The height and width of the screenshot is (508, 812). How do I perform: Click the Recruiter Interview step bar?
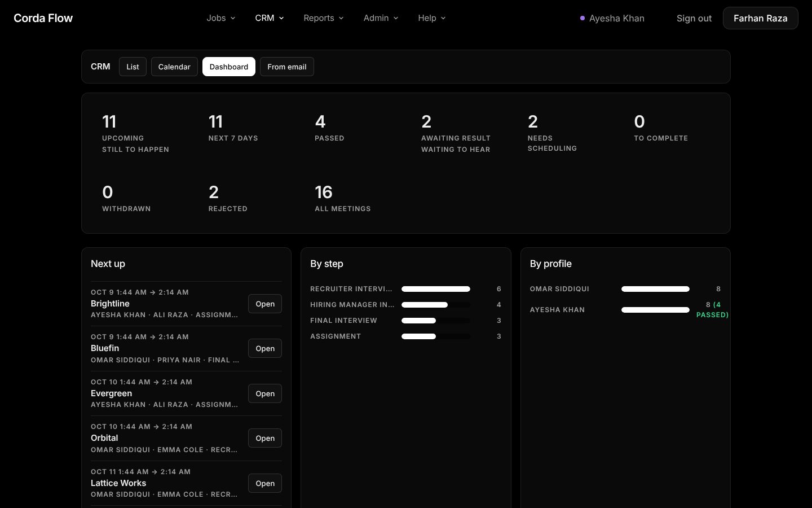(436, 289)
